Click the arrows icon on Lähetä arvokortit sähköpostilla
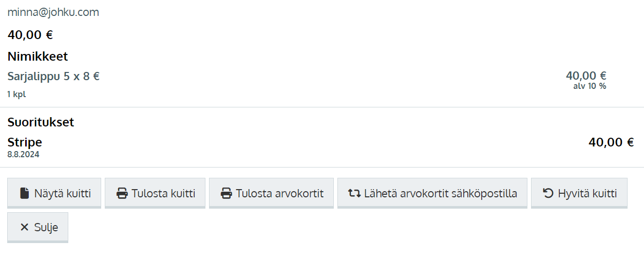Image resolution: width=644 pixels, height=259 pixels. [354, 194]
